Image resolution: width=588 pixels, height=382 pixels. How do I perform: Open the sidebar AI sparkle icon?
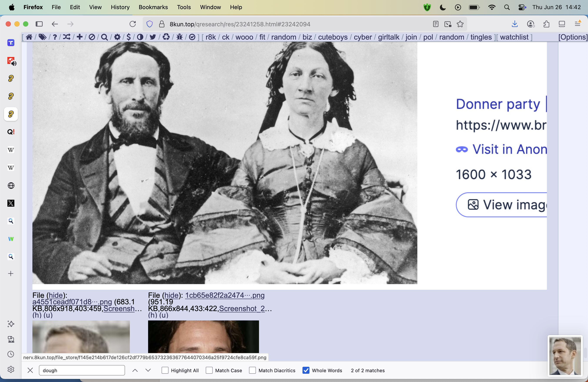tap(11, 324)
